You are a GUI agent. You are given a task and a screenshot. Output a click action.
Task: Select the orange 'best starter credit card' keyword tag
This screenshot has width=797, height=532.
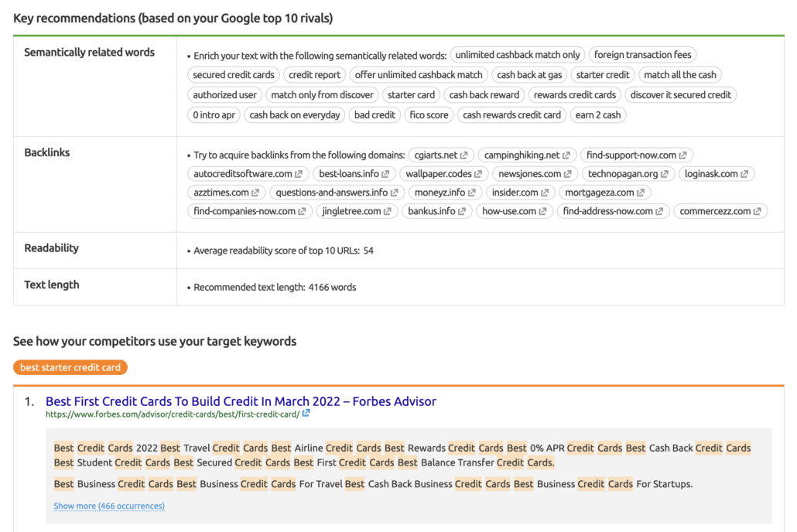[x=70, y=367]
